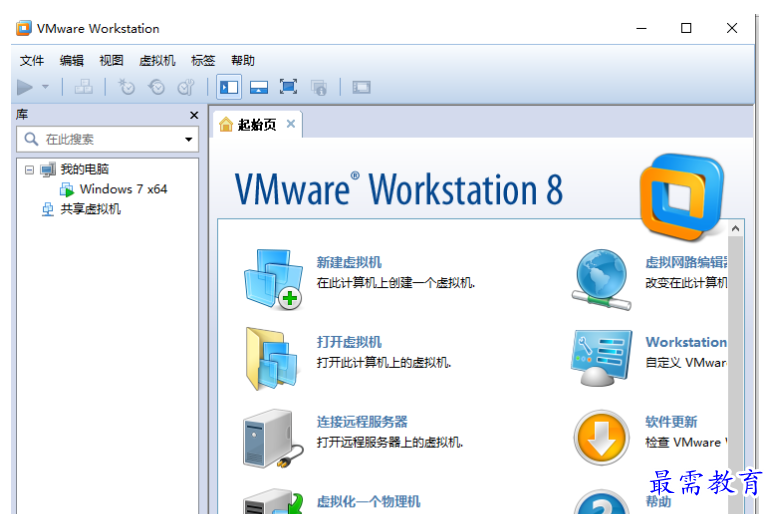Click the 软件更新 link
The width and height of the screenshot is (771, 514).
point(671,422)
